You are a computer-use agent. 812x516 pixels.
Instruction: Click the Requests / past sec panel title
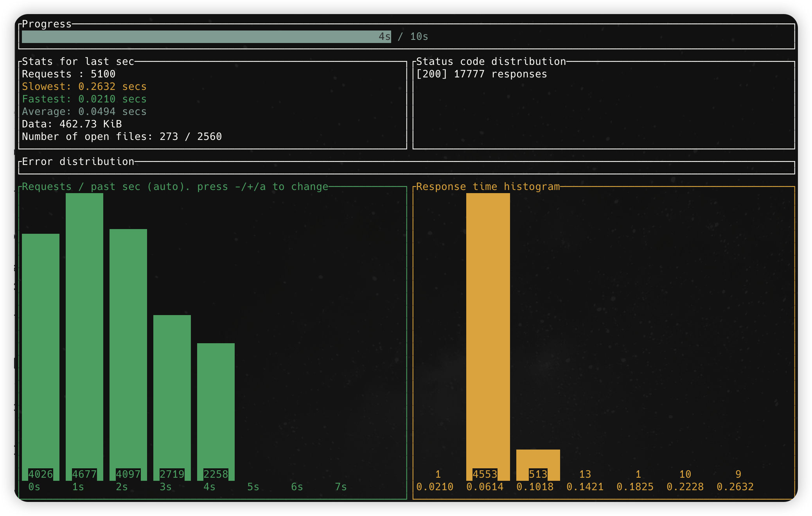175,187
